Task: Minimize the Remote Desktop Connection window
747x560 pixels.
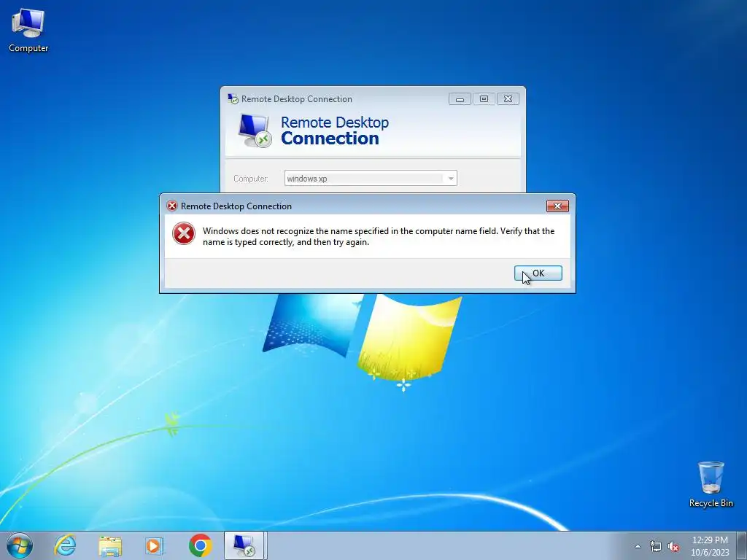Action: click(460, 99)
